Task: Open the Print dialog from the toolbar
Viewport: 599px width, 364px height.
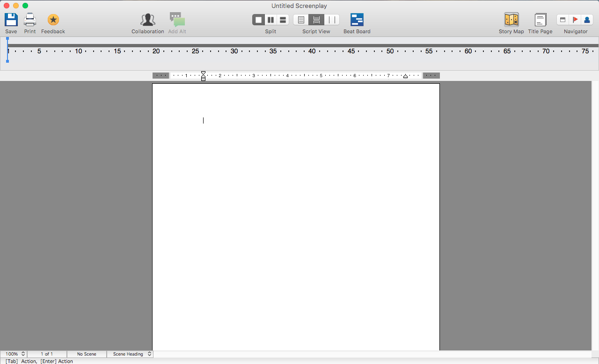Action: point(30,20)
